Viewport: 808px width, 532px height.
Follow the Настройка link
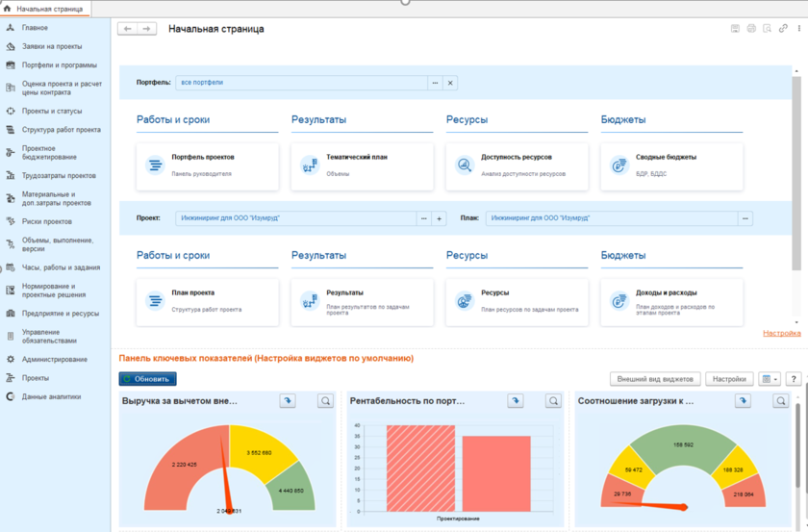tap(781, 334)
